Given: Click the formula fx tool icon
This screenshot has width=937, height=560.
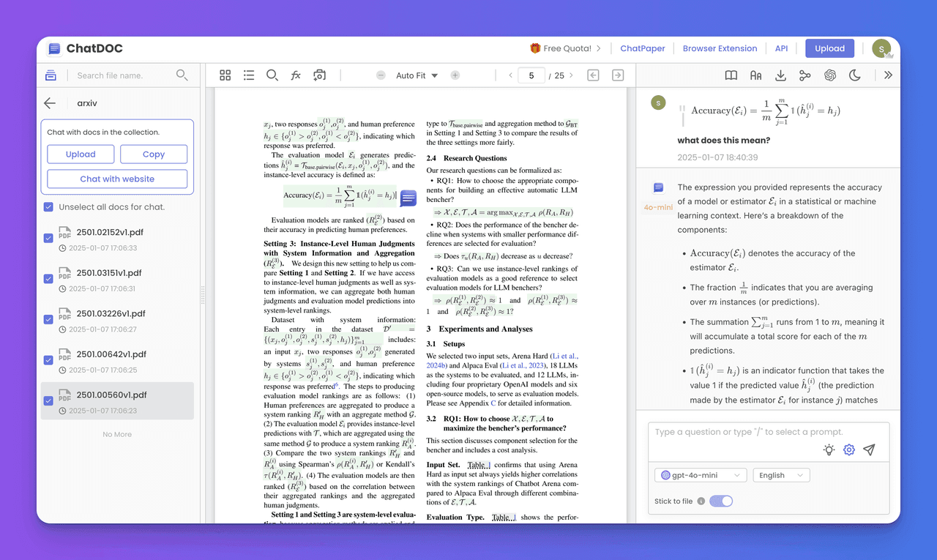Looking at the screenshot, I should pyautogui.click(x=296, y=75).
